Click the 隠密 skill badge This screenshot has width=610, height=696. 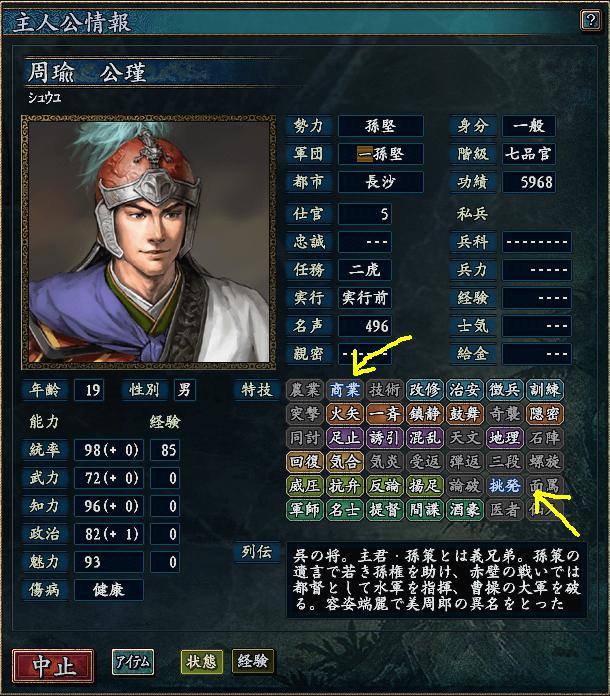(545, 414)
